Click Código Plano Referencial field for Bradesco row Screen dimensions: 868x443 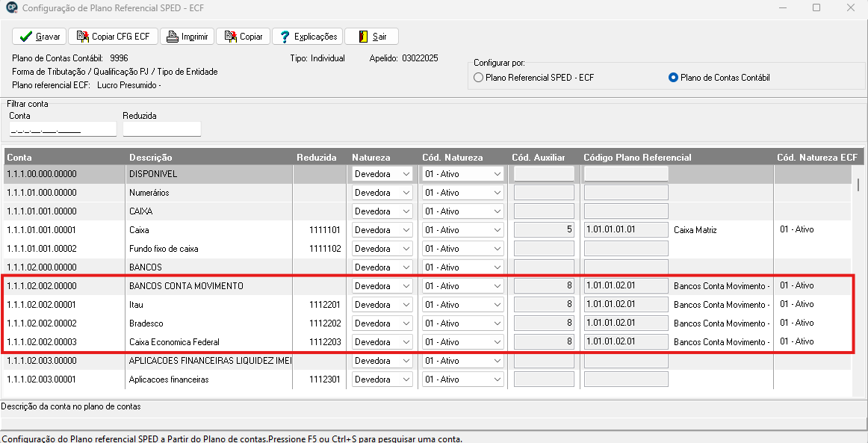click(626, 323)
